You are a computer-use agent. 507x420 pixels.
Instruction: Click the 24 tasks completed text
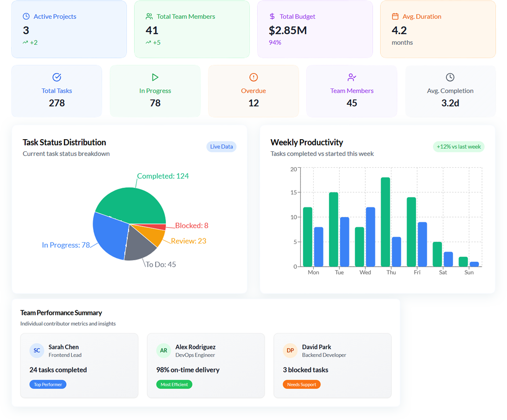[x=58, y=370]
